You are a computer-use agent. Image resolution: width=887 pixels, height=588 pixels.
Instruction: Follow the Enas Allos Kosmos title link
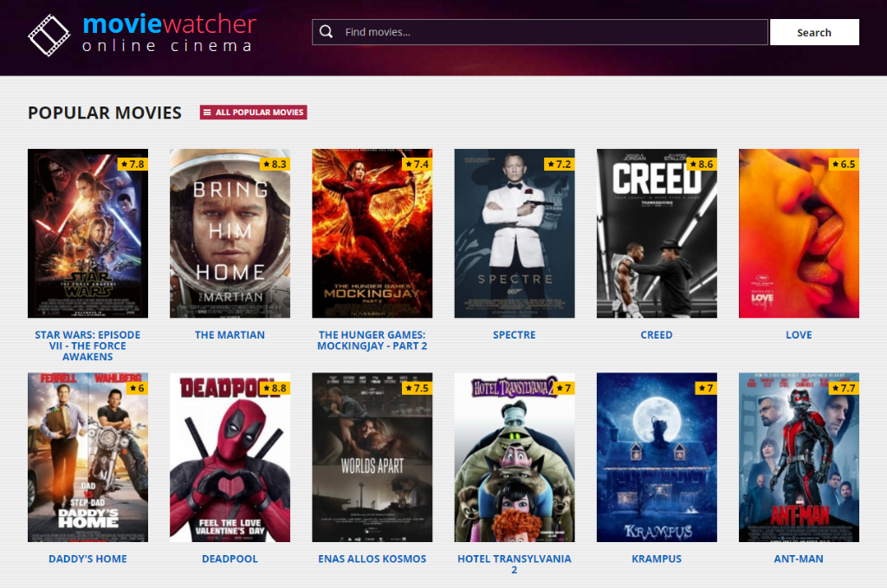(x=372, y=559)
